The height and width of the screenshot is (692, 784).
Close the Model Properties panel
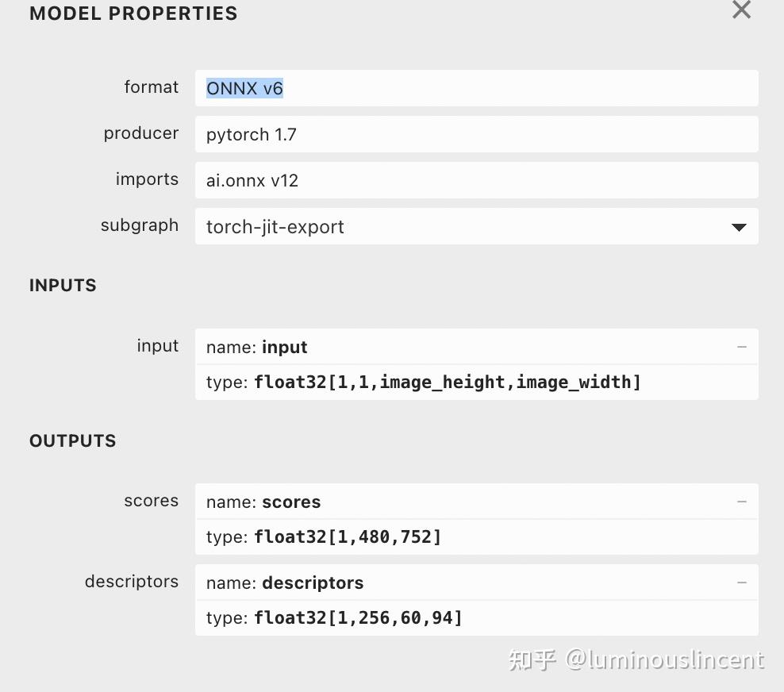click(x=741, y=10)
